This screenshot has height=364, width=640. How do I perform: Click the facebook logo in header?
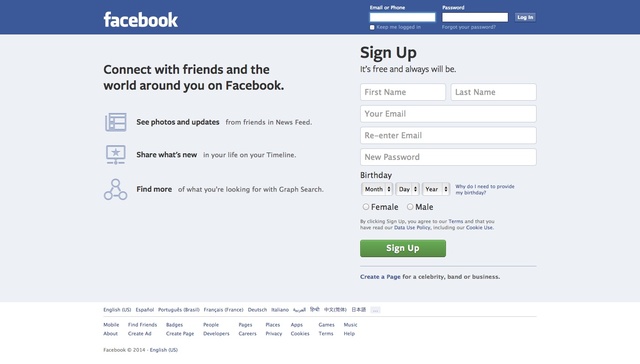point(141,20)
